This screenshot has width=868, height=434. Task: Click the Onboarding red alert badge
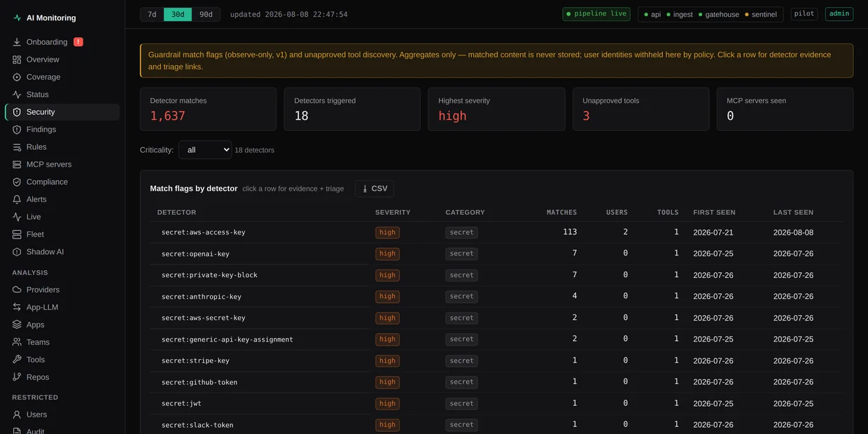pyautogui.click(x=78, y=42)
